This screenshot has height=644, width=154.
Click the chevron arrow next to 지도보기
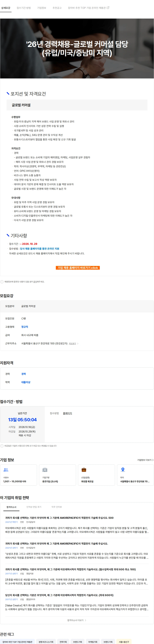[78, 343]
